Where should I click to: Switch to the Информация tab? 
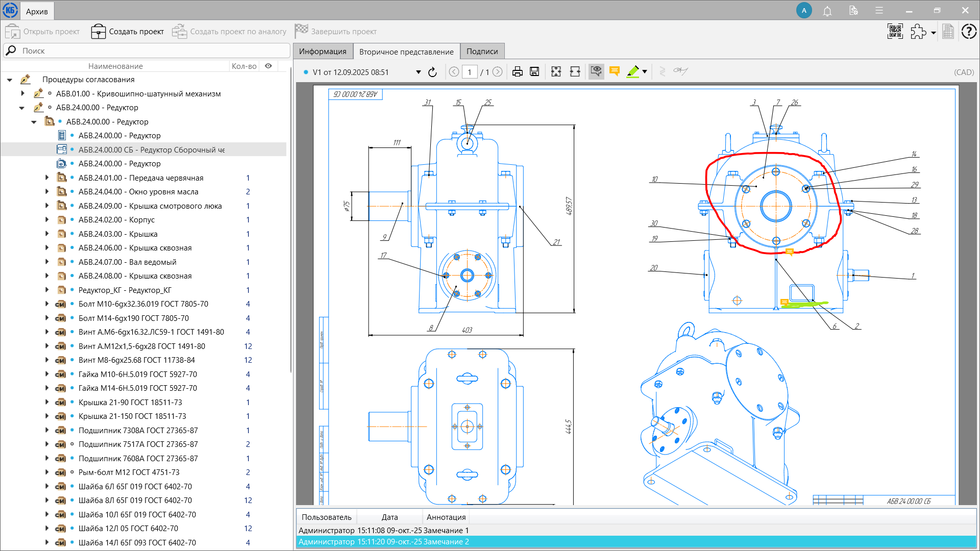click(x=323, y=52)
